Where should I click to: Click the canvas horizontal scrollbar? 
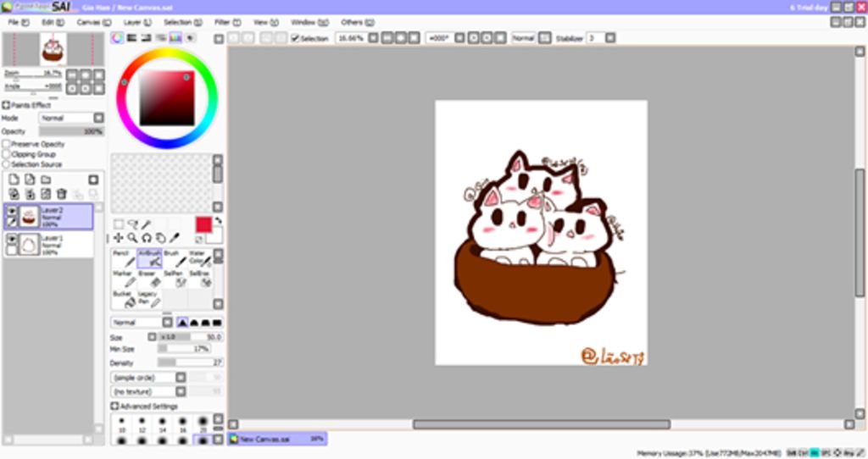pyautogui.click(x=542, y=424)
